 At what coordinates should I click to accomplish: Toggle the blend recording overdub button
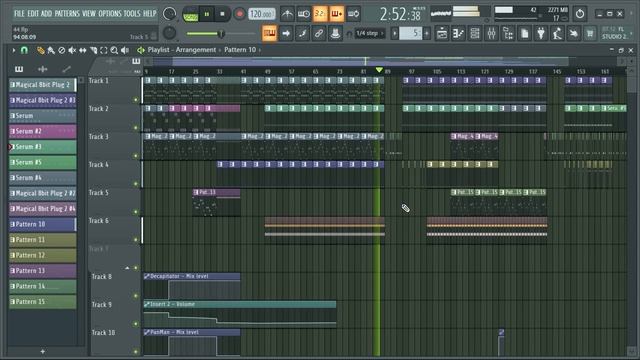(x=337, y=14)
